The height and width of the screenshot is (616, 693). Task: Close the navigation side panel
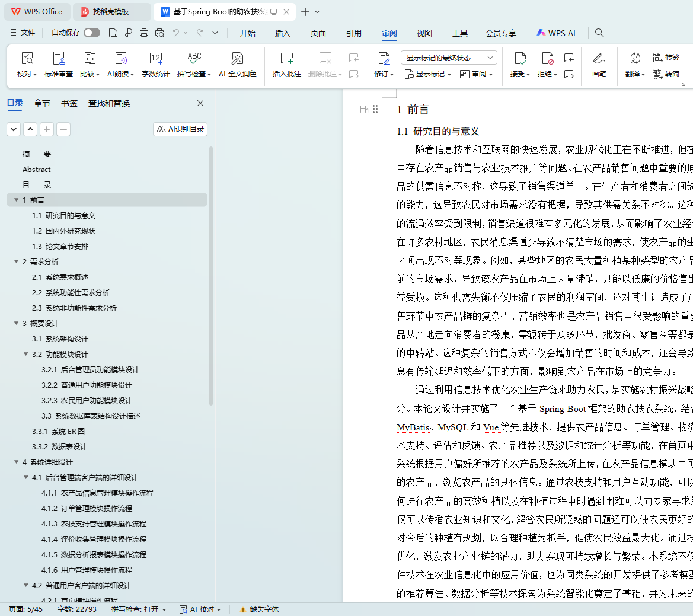(200, 103)
